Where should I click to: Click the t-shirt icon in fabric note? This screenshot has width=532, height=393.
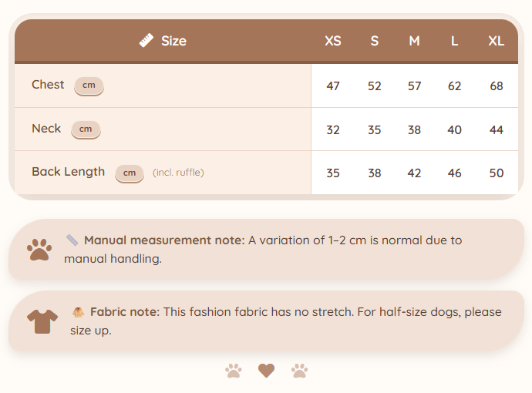pyautogui.click(x=42, y=321)
